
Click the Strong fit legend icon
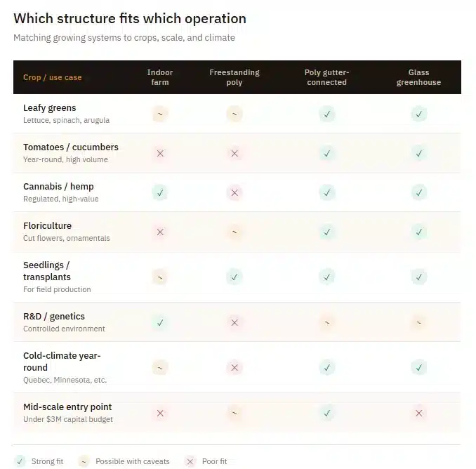(x=20, y=461)
